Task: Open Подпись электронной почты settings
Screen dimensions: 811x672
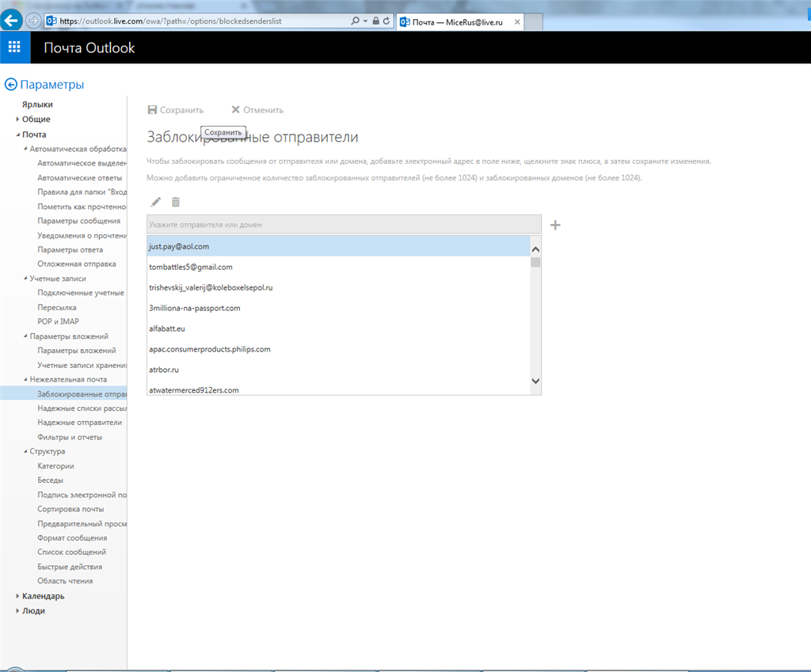Action: [82, 495]
